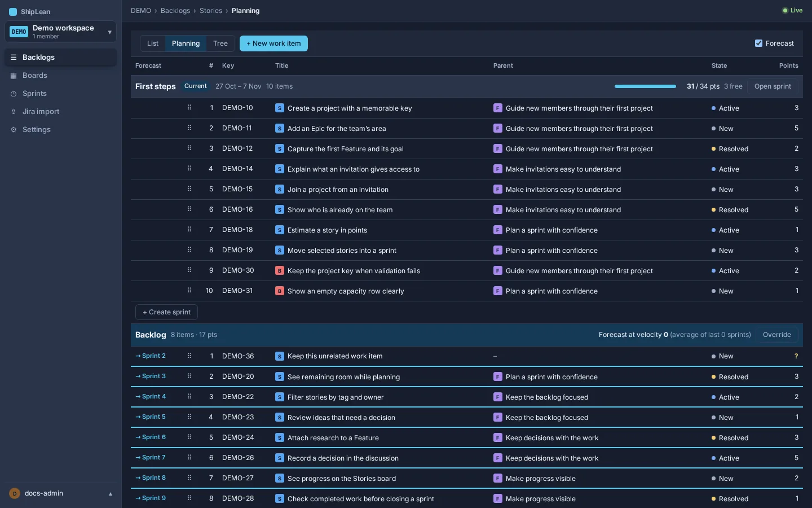Click the Stories breadcrumb link
812x508 pixels.
coord(211,11)
